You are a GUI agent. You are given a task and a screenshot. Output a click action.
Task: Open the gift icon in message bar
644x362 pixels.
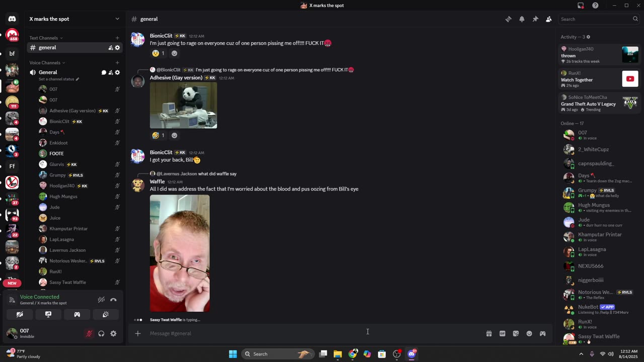489,333
